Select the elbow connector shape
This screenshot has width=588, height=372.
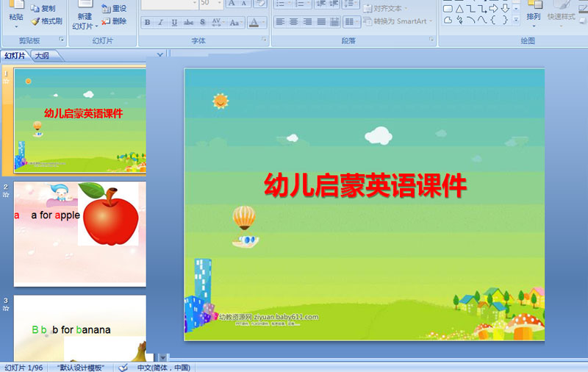click(x=470, y=9)
